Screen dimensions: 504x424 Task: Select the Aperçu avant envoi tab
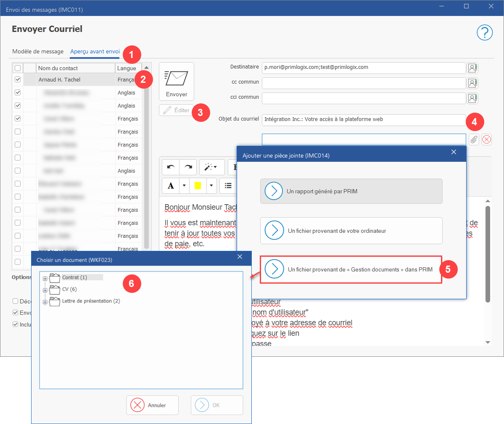(95, 51)
